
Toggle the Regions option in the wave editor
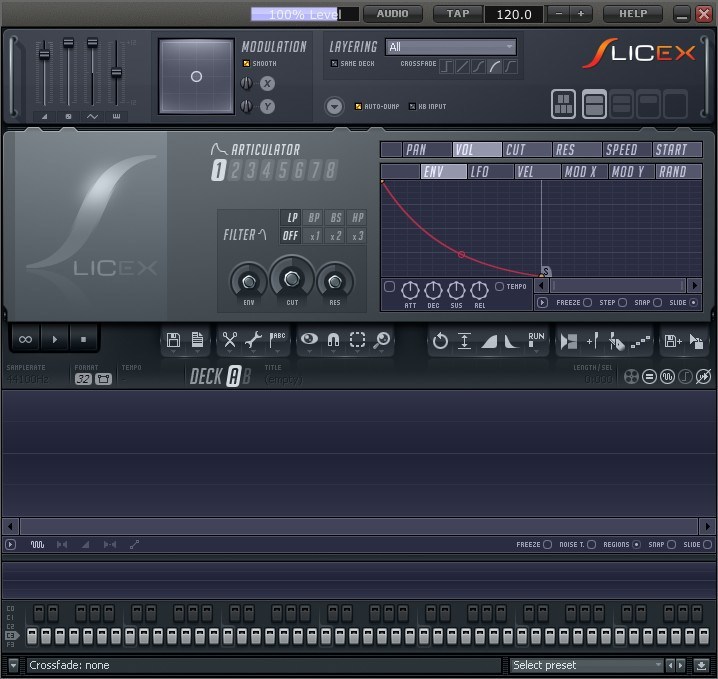636,544
